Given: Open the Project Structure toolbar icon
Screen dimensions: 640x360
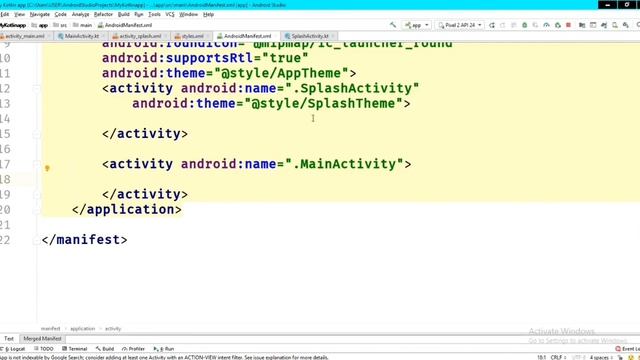Looking at the screenshot, I should point(582,25).
